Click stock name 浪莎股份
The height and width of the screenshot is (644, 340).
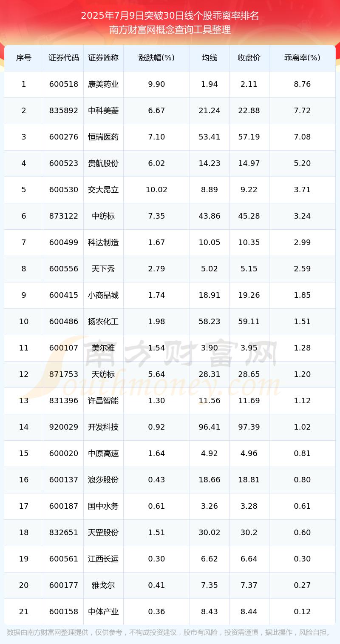tap(103, 480)
